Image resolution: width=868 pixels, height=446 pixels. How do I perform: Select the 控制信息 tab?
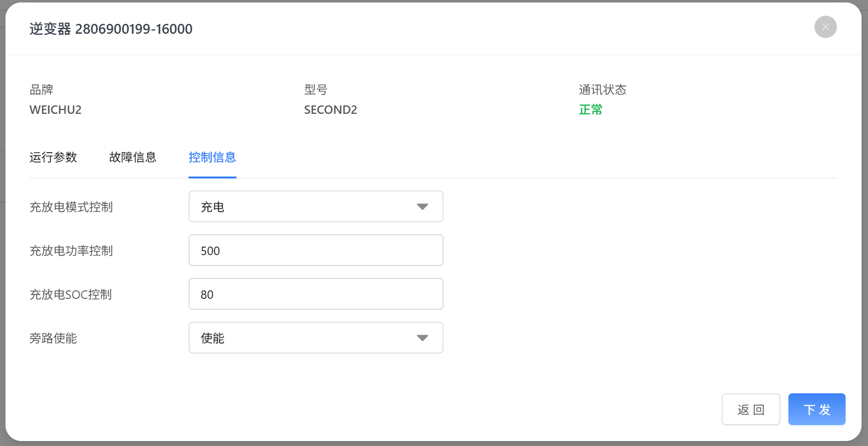[x=212, y=158]
